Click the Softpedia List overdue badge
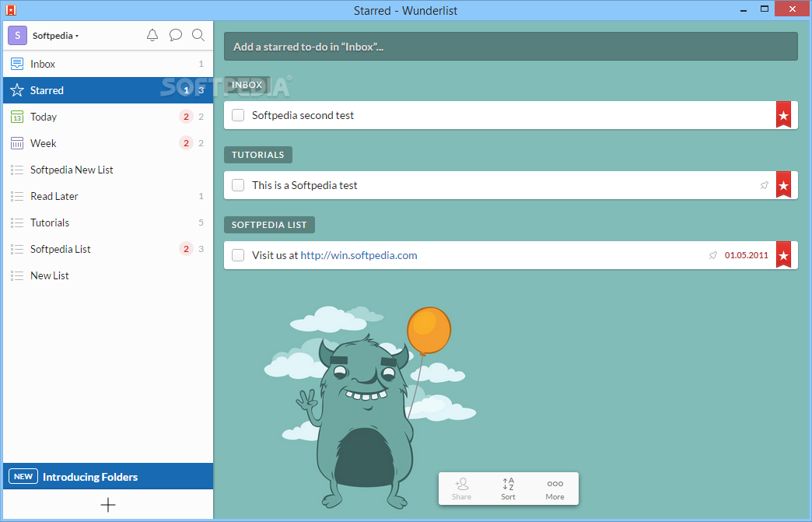This screenshot has height=522, width=812. [x=186, y=249]
